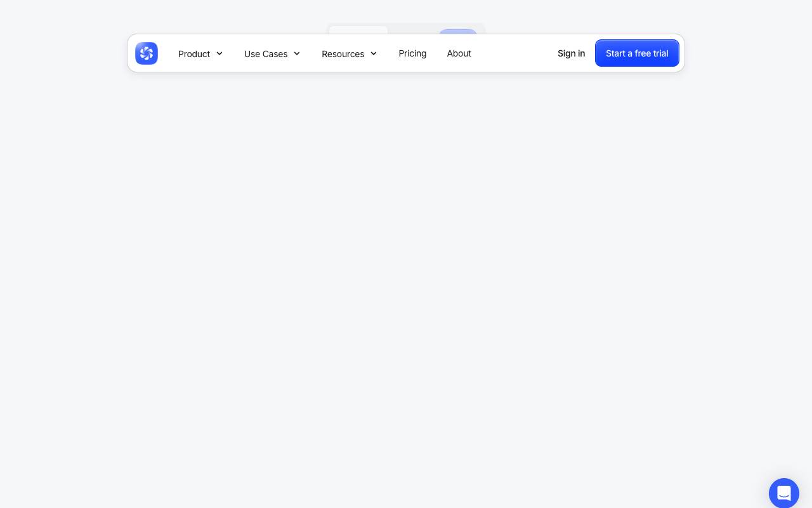
Task: Open the Use Cases menu
Action: 272,53
